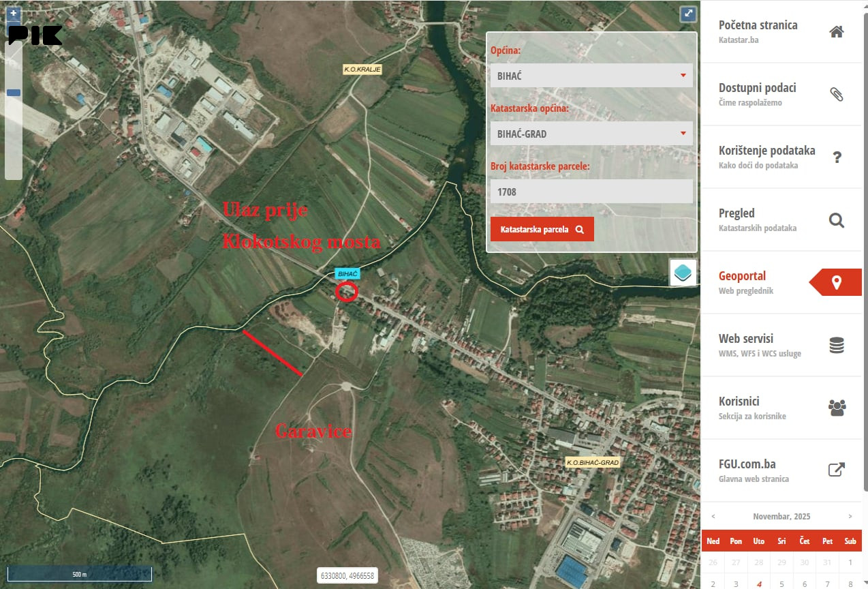Image resolution: width=868 pixels, height=589 pixels.
Task: Open the Općina dropdown showing BIHAĆ
Action: 591,75
